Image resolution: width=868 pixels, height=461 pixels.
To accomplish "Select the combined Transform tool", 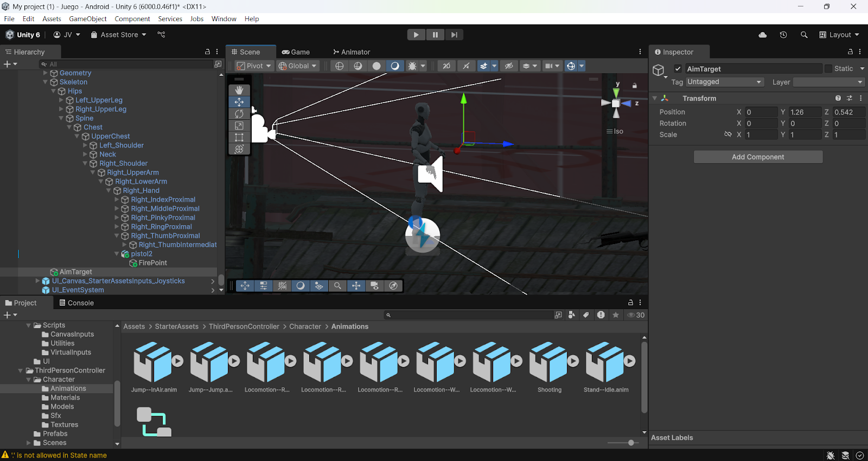I will [239, 149].
